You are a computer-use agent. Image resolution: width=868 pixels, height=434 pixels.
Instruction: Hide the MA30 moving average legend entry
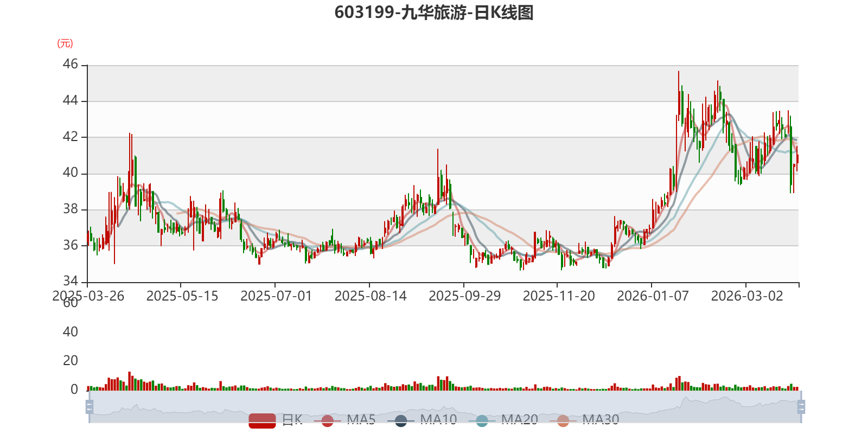pyautogui.click(x=585, y=420)
